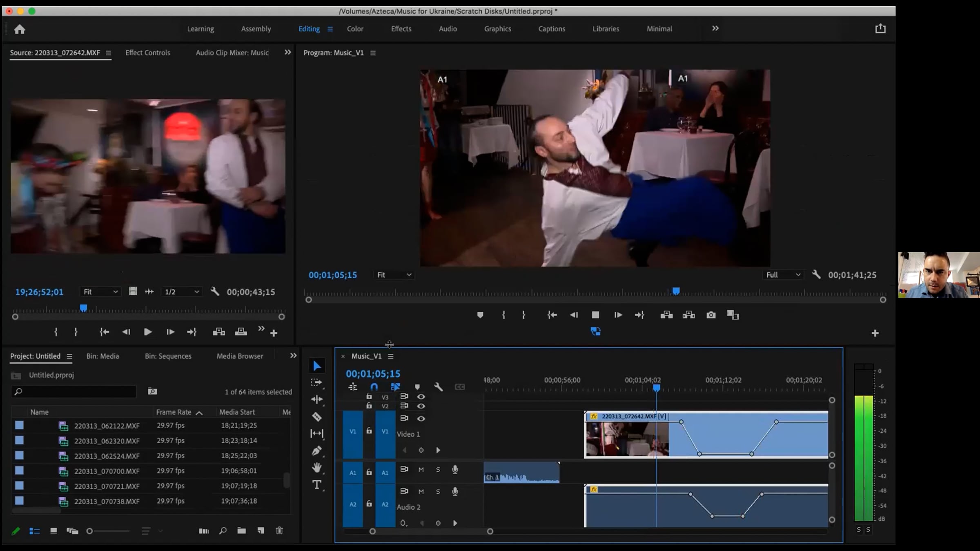Toggle timeline Snap magnet icon
Viewport: 980px width, 551px height.
tap(374, 387)
